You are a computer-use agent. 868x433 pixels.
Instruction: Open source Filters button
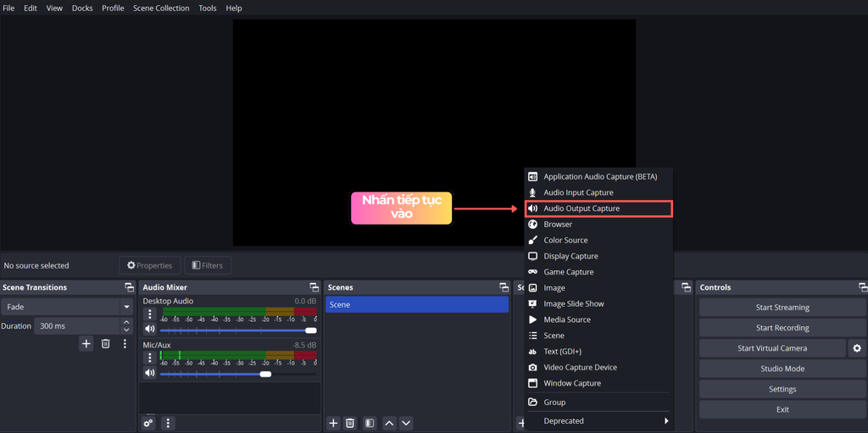[x=208, y=265]
